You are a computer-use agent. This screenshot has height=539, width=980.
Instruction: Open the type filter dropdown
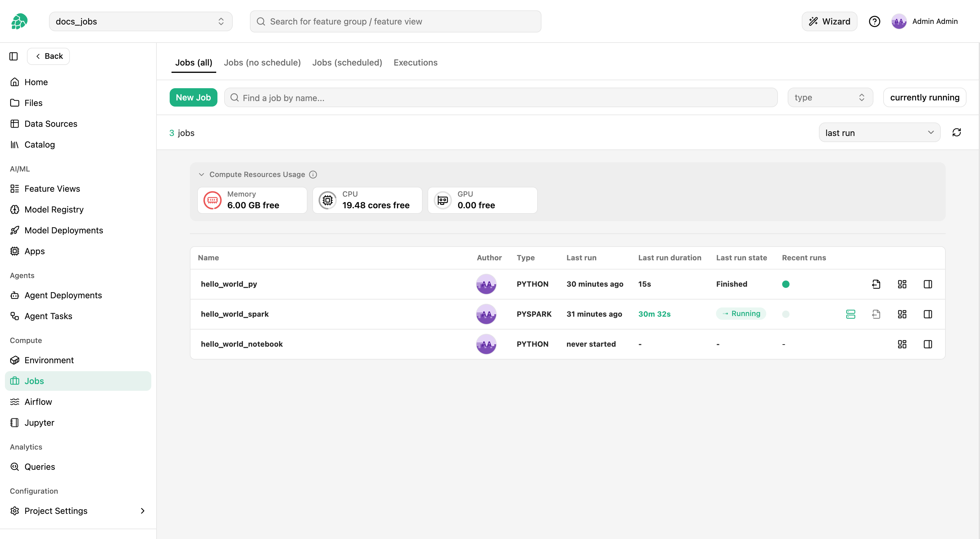pyautogui.click(x=830, y=97)
